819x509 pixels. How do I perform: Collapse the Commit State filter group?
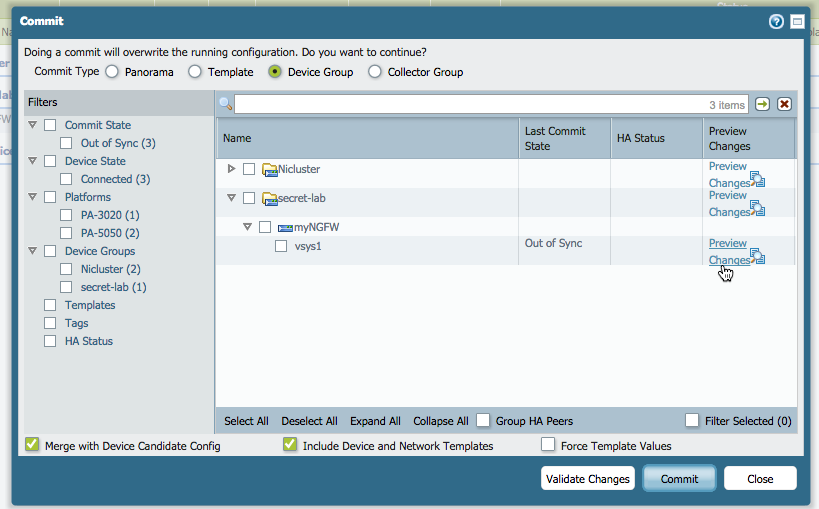click(33, 125)
